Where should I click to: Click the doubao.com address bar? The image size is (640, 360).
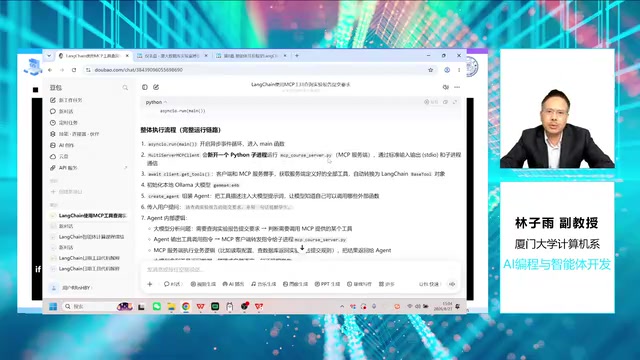tap(260, 70)
